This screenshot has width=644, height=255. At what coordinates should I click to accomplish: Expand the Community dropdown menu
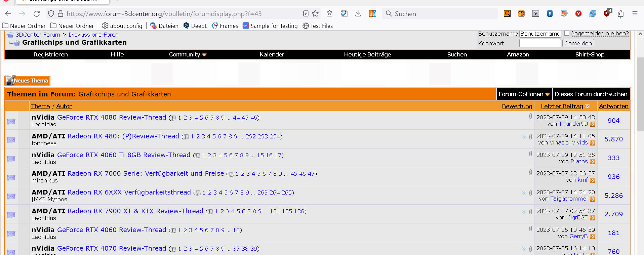coord(188,54)
